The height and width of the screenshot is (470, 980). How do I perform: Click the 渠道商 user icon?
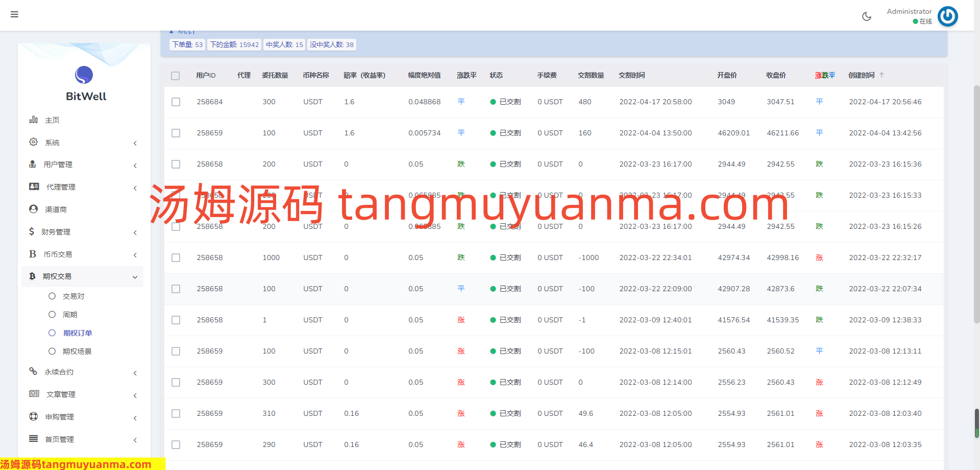pos(34,209)
